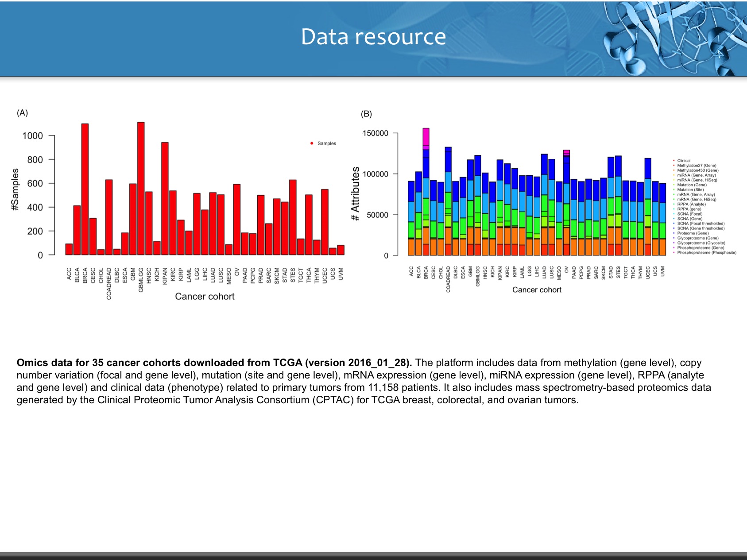747x560 pixels.
Task: Click the magenta segment atop BRCA stacked bar
Action: [426, 137]
